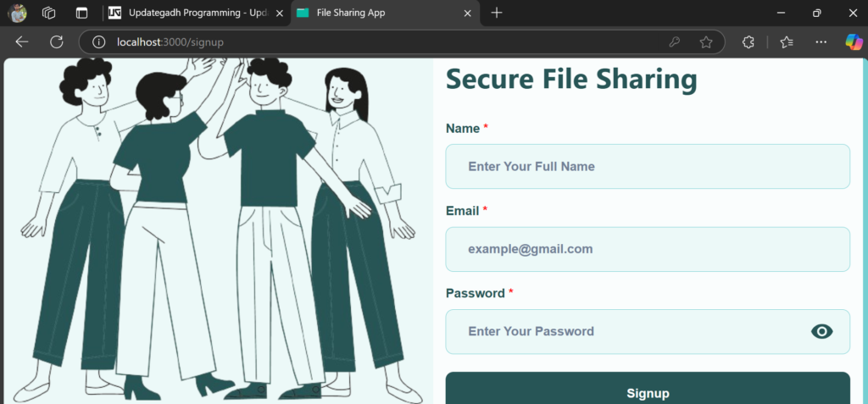View site information icon in address bar

[x=98, y=42]
